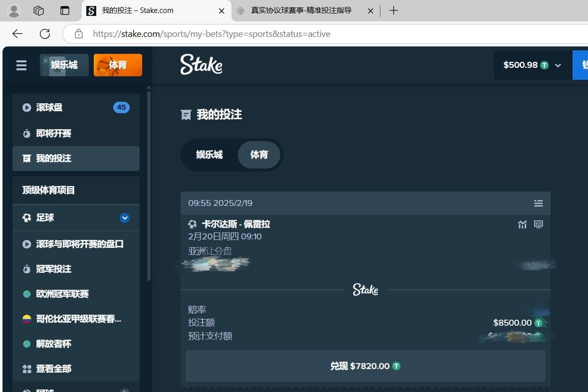The height and width of the screenshot is (392, 588).
Task: Select 体育 tab under 我的投注
Action: (x=259, y=155)
